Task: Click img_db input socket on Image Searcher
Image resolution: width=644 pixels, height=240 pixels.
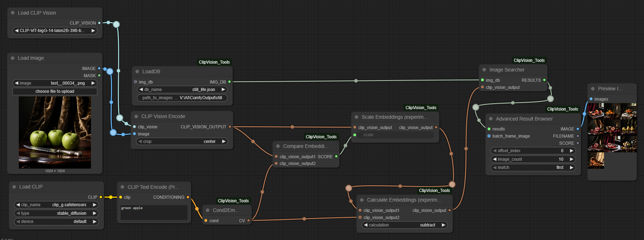Action: click(x=482, y=80)
